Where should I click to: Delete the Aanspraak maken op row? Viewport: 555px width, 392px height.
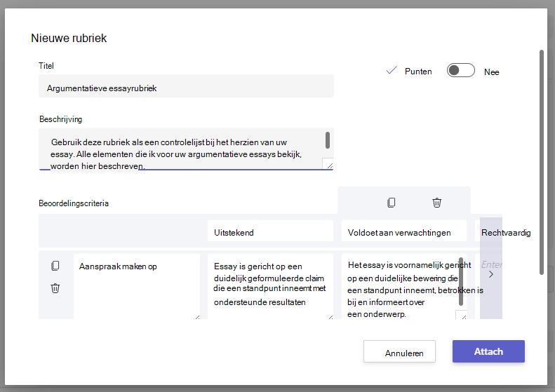(55, 288)
